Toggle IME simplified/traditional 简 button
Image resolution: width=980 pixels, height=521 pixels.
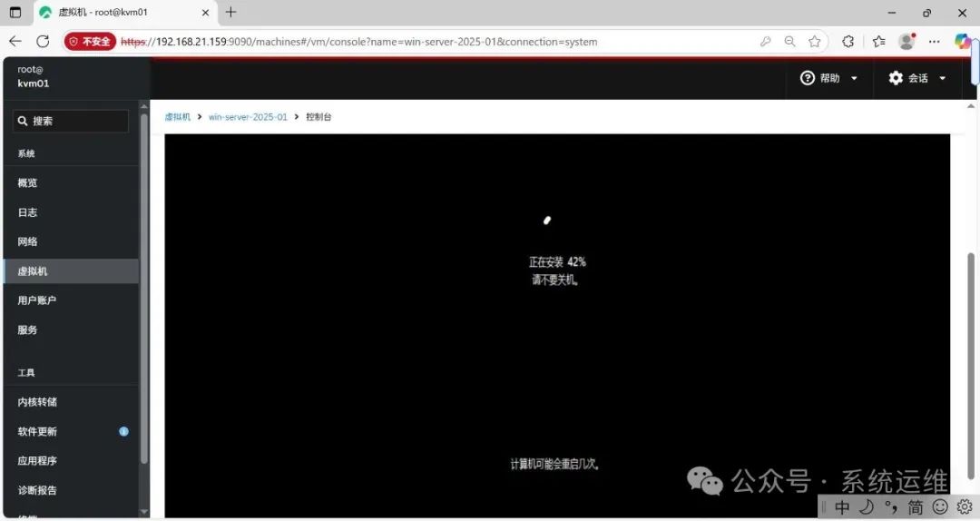[x=916, y=506]
